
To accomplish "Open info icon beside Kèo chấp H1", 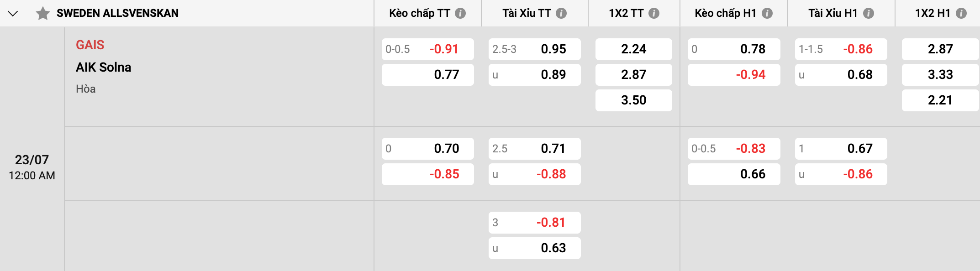I will coord(767,13).
